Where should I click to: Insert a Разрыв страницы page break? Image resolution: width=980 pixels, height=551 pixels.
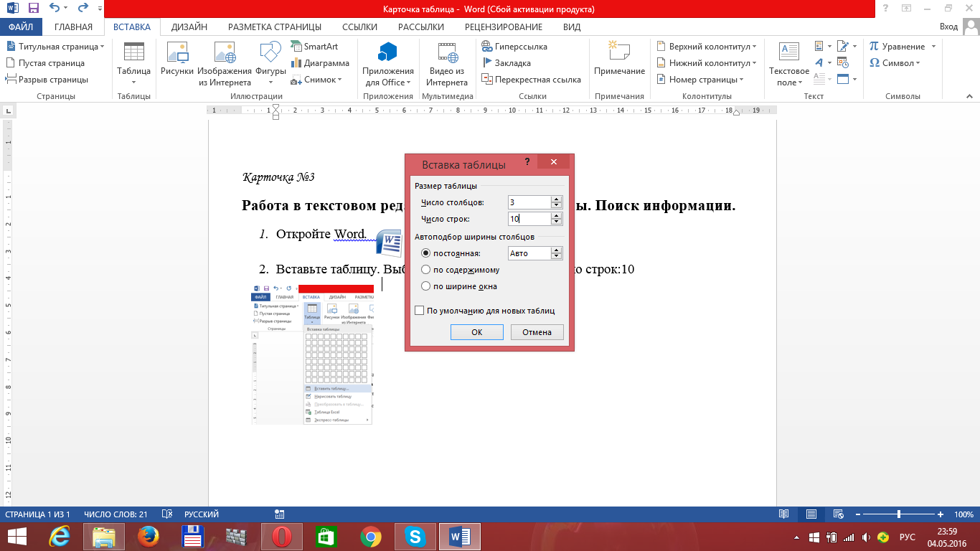[47, 80]
